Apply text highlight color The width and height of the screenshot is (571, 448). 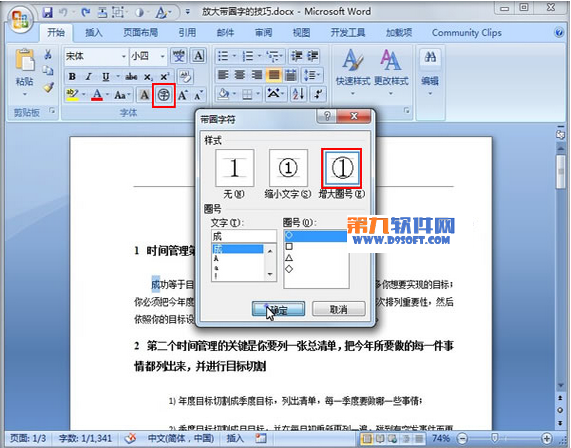click(72, 95)
